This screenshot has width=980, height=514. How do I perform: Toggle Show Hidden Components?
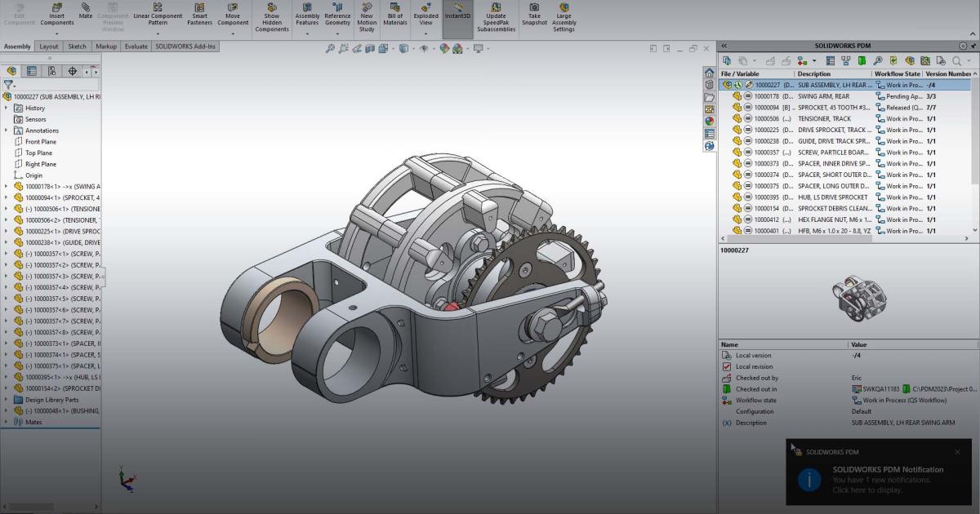272,16
